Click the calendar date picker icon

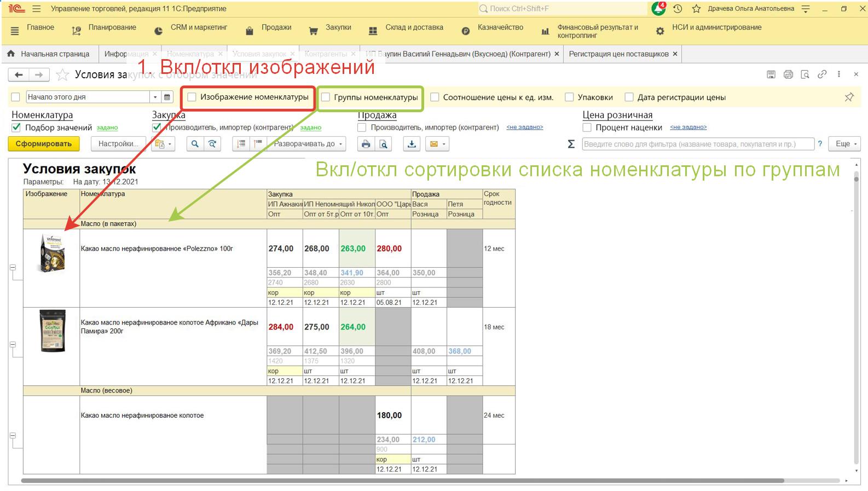click(x=167, y=97)
